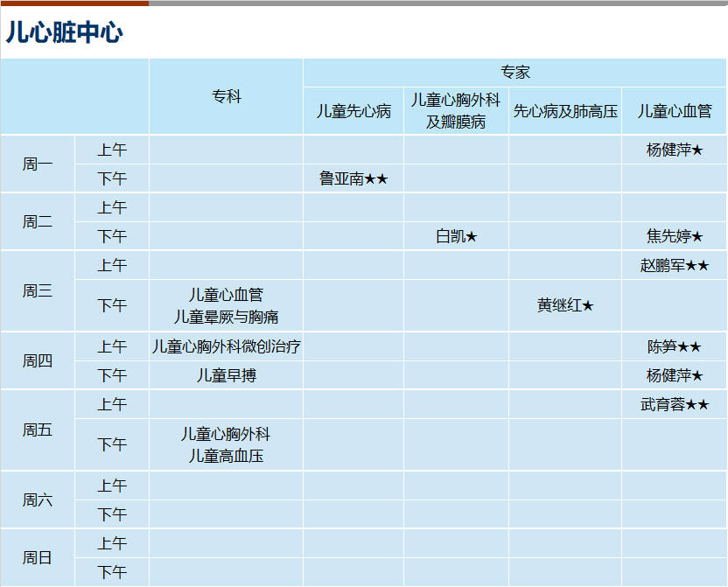
Task: Click 上午 in the 周四 row
Action: [x=112, y=346]
